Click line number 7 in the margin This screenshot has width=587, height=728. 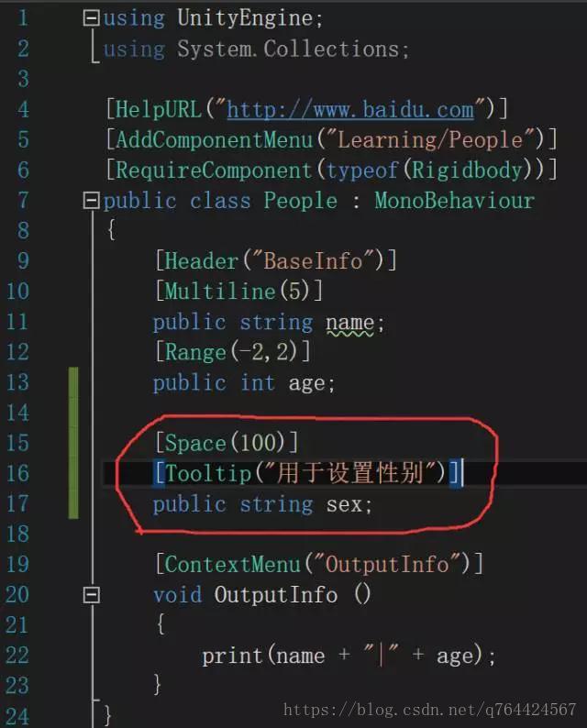click(x=23, y=201)
